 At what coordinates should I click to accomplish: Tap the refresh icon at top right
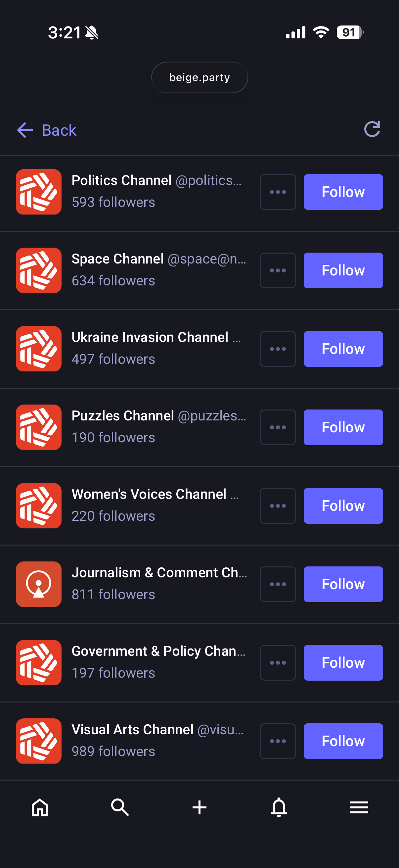tap(372, 129)
